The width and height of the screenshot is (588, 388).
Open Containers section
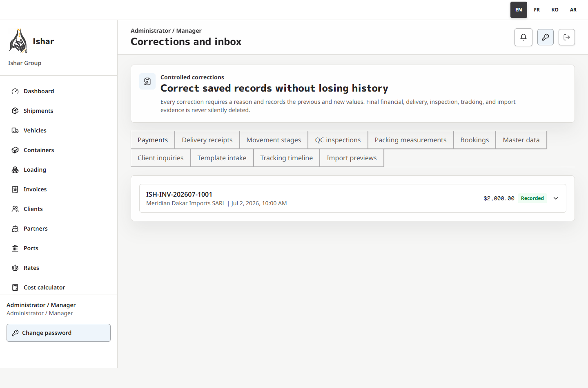point(58,150)
